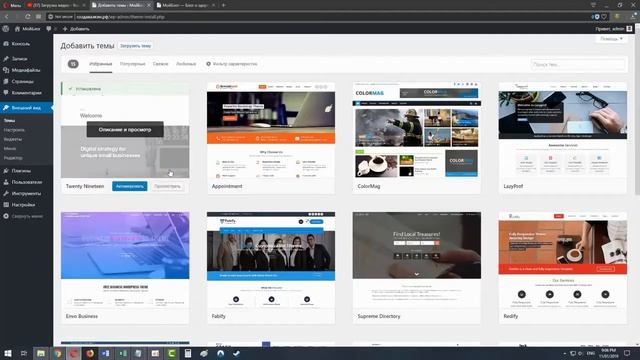Click the plus Добавить item in admin bar

(76, 29)
